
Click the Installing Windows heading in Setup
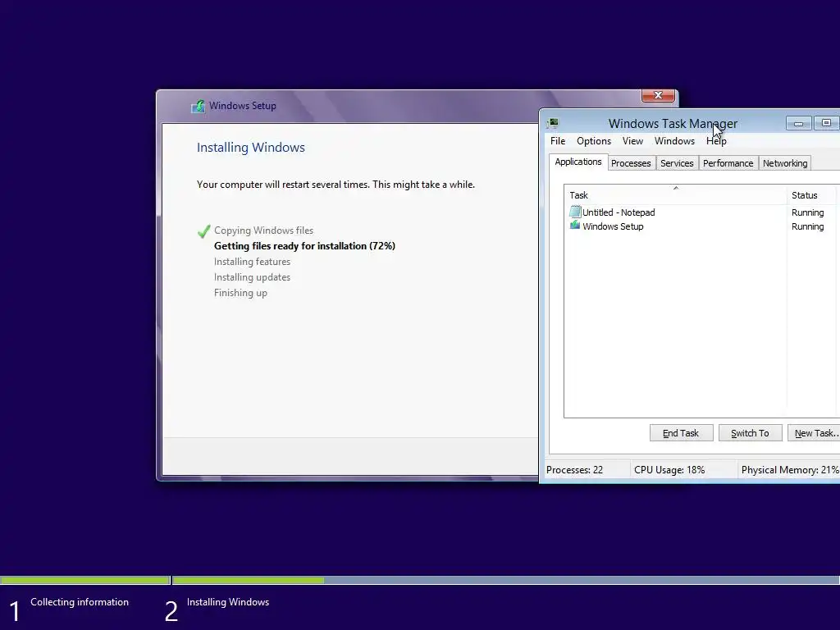(x=251, y=148)
